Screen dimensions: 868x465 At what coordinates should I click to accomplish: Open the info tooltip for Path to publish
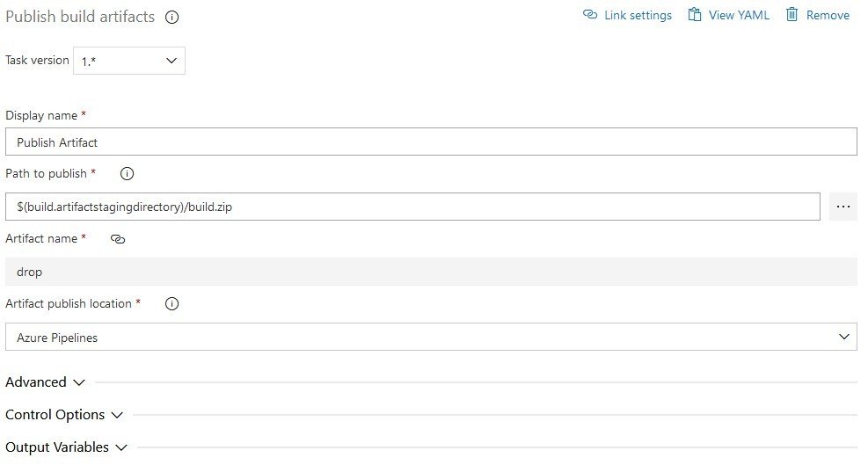[127, 174]
